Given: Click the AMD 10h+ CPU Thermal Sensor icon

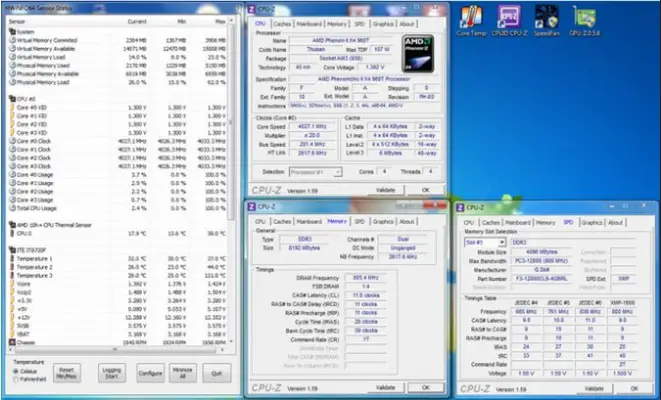Looking at the screenshot, I should click(x=12, y=225).
